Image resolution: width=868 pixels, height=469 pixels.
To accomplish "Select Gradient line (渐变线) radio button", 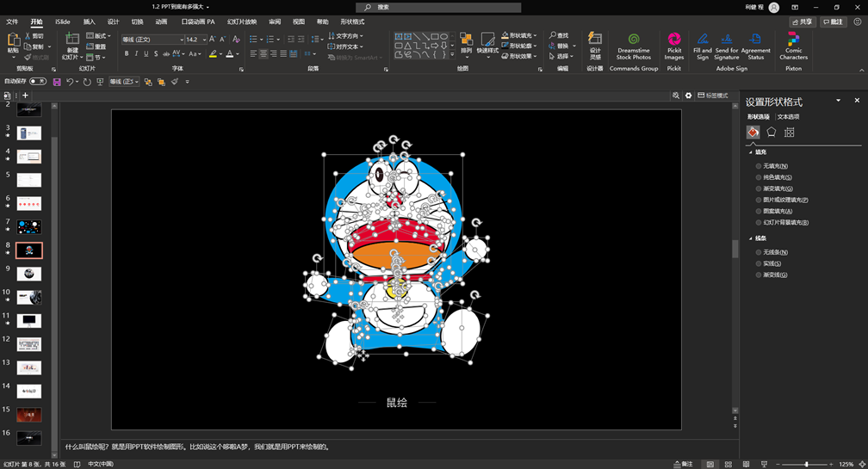I will (759, 275).
